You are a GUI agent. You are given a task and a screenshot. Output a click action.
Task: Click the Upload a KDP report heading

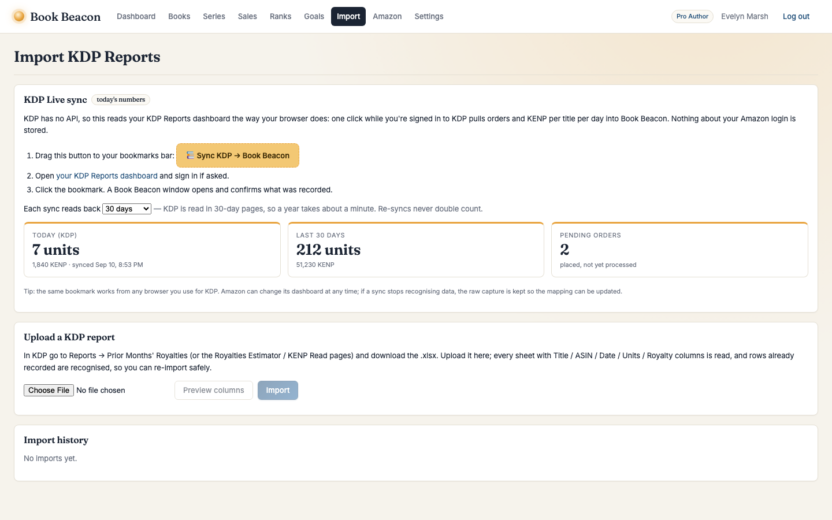click(69, 337)
